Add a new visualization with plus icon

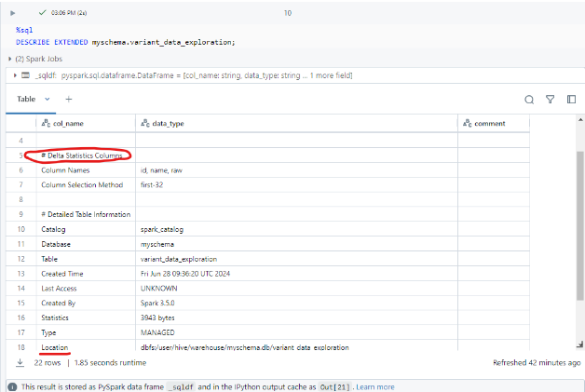point(69,100)
